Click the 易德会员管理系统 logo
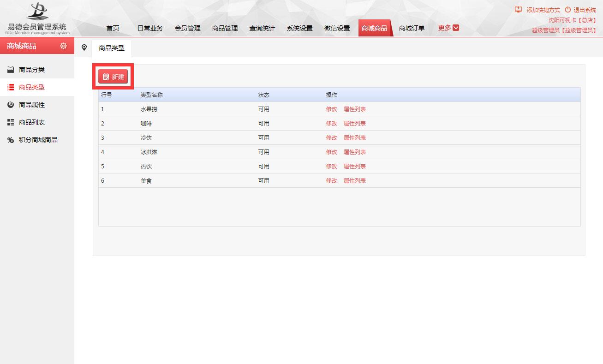603x364 pixels. (37, 18)
